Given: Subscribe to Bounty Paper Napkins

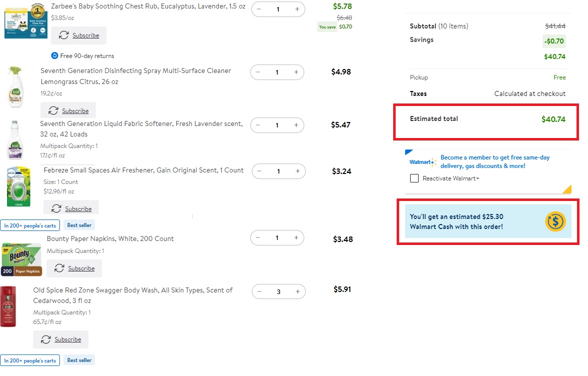Looking at the screenshot, I should [x=74, y=268].
